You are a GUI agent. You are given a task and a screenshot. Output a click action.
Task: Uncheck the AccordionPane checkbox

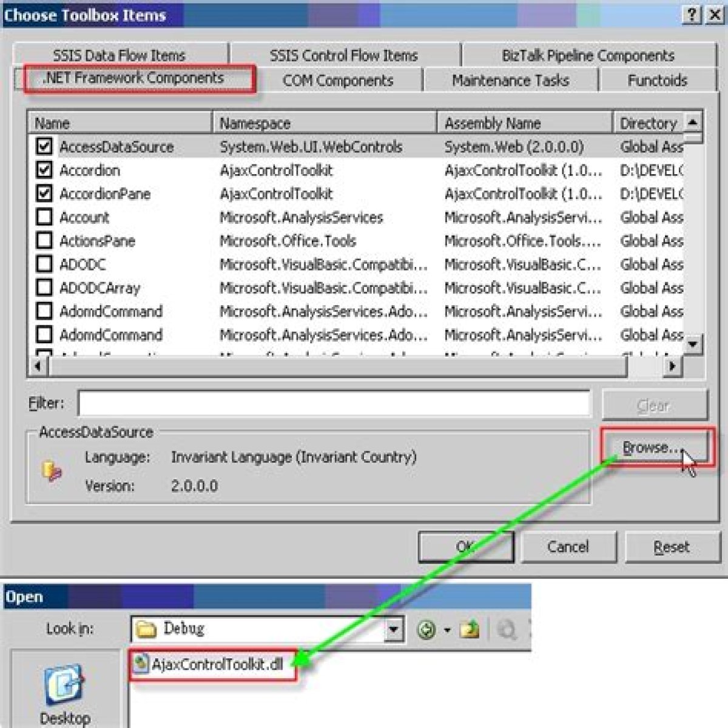pos(44,194)
